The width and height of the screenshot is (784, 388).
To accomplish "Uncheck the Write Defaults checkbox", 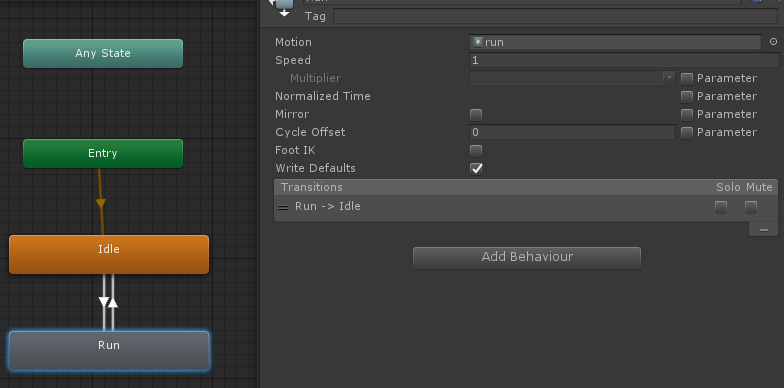I will tap(476, 168).
